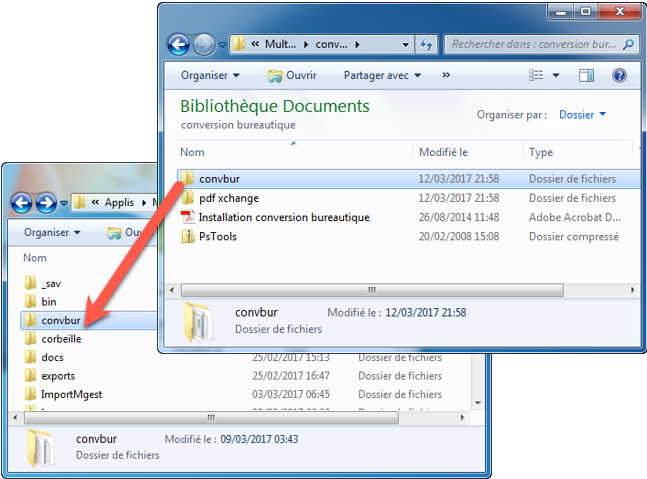Click the Back arrow in front window
The width and height of the screenshot is (647, 479).
pyautogui.click(x=179, y=45)
